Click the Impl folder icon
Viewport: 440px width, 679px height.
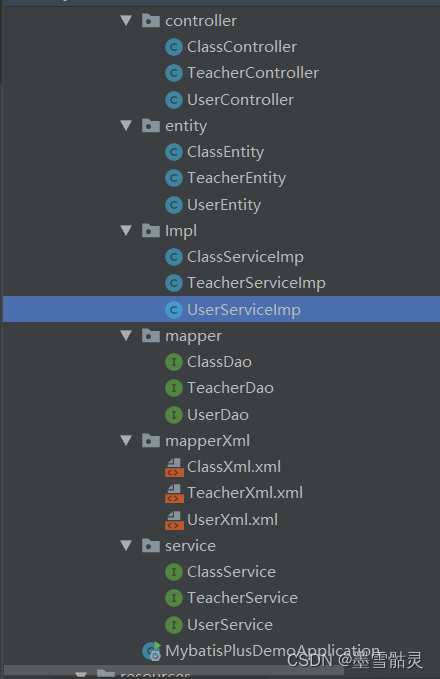[151, 230]
